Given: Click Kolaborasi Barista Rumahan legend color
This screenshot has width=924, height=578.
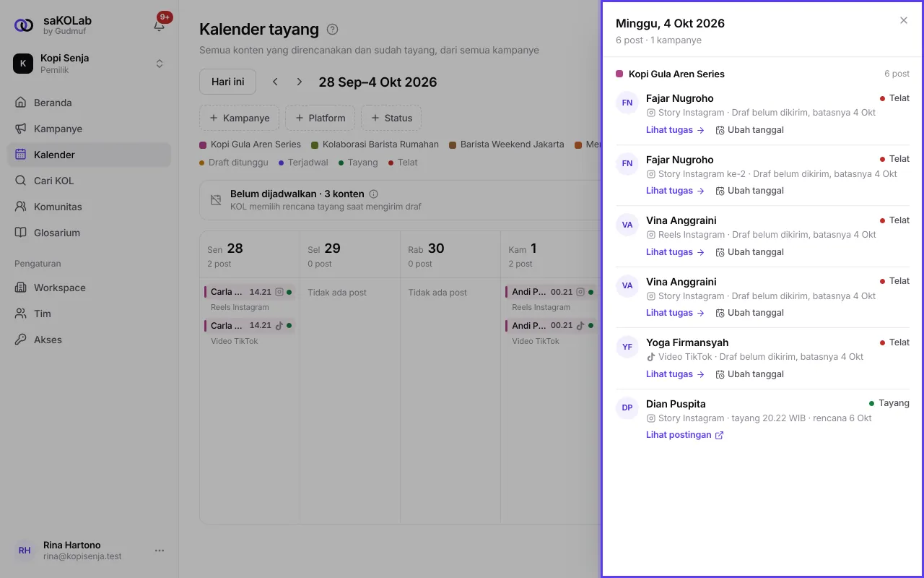Looking at the screenshot, I should 315,144.
